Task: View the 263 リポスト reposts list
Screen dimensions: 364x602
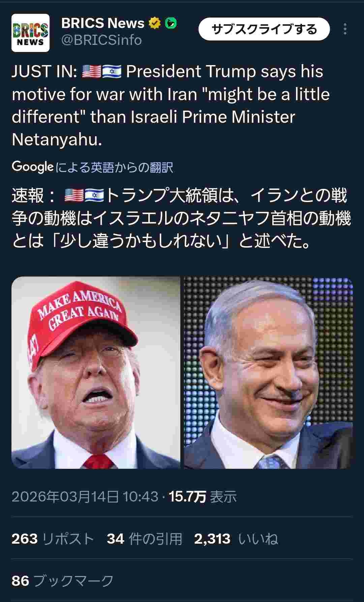Action: 53,539
